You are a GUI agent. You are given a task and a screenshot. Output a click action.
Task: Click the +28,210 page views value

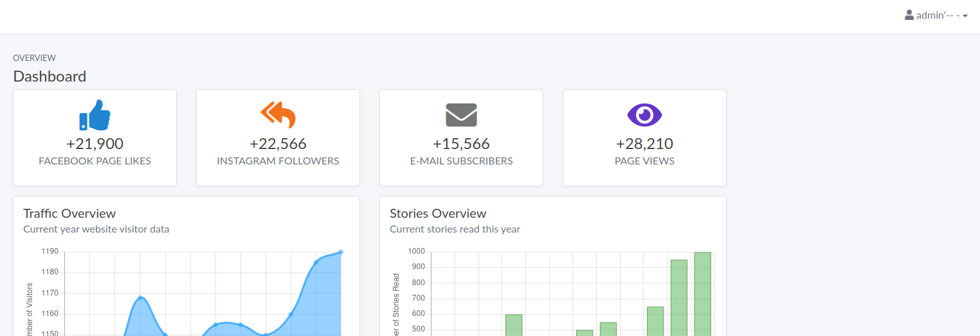click(x=644, y=144)
